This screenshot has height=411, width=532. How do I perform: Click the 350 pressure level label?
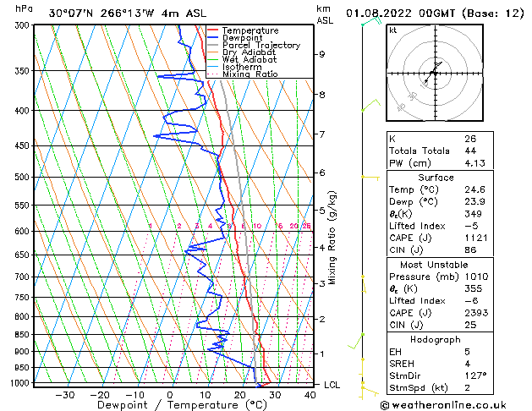coord(24,71)
